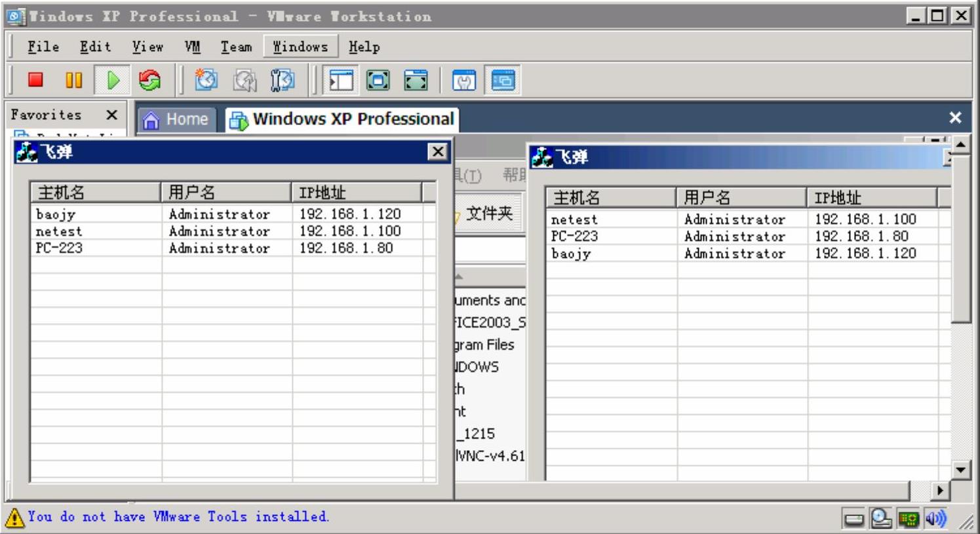The height and width of the screenshot is (534, 980).
Task: Click the green device status bar icon
Action: pyautogui.click(x=909, y=520)
